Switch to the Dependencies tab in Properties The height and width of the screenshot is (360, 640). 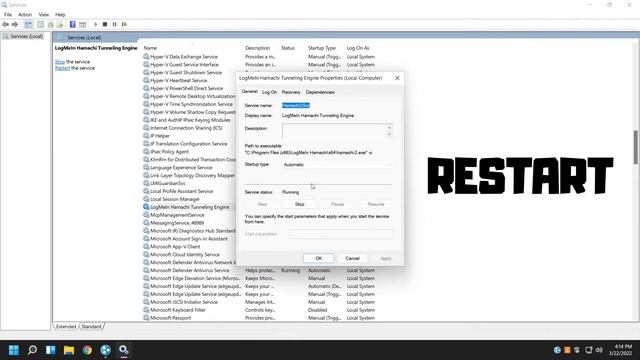click(x=320, y=92)
